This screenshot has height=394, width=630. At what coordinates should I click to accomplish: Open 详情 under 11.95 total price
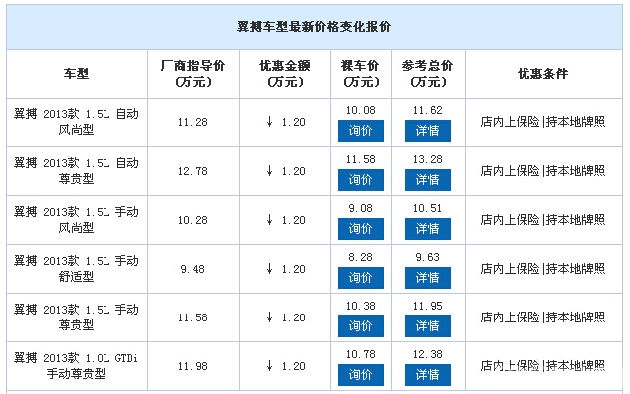(428, 326)
